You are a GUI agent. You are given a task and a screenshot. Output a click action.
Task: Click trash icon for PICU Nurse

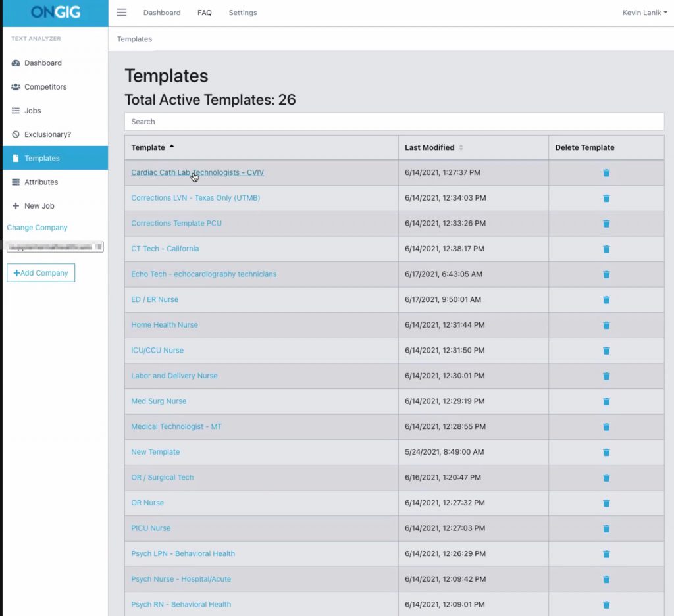606,528
